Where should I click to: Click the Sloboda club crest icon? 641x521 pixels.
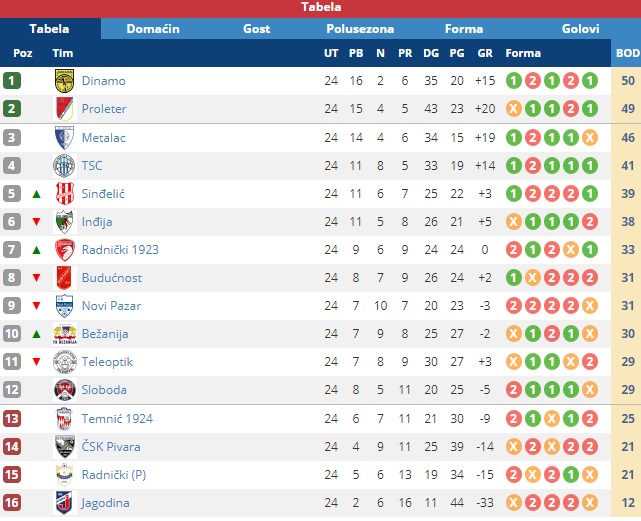(65, 390)
